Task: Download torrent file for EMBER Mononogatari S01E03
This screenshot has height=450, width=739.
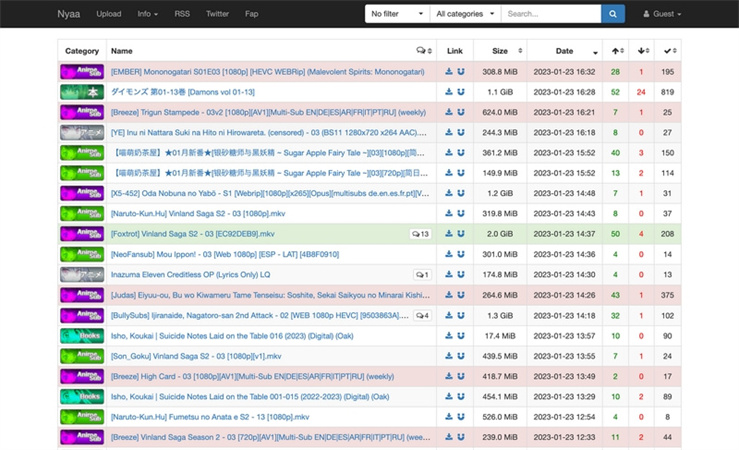Action: pyautogui.click(x=449, y=72)
